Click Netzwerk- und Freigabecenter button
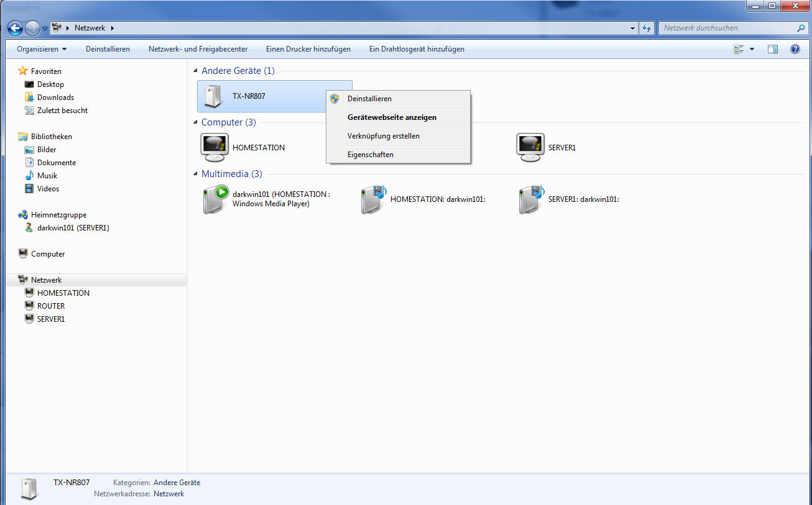This screenshot has width=812, height=505. (198, 49)
